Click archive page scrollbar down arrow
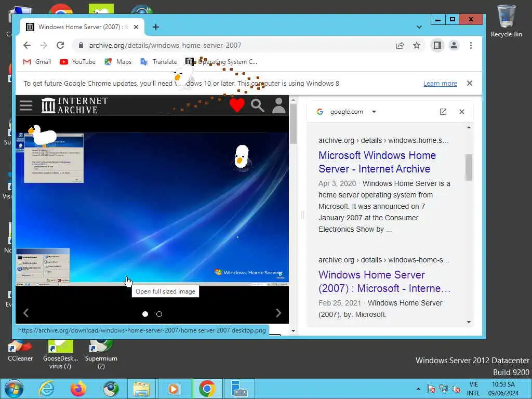 [294, 331]
